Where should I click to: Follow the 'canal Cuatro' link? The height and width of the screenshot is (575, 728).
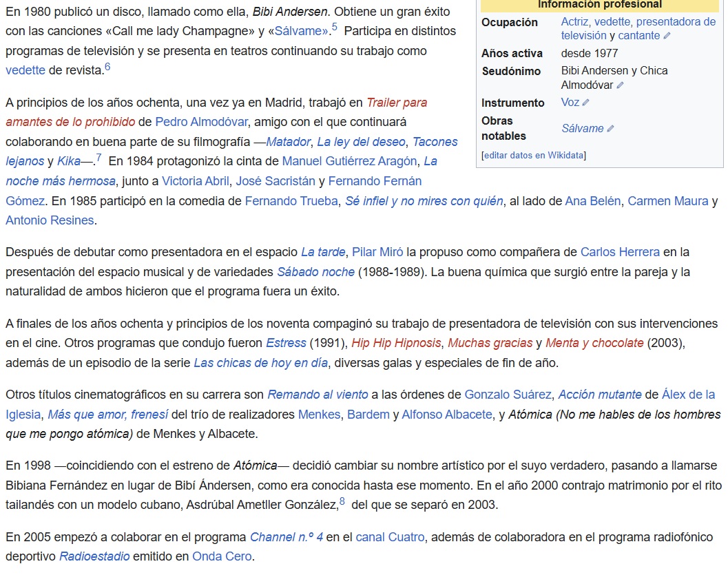390,536
